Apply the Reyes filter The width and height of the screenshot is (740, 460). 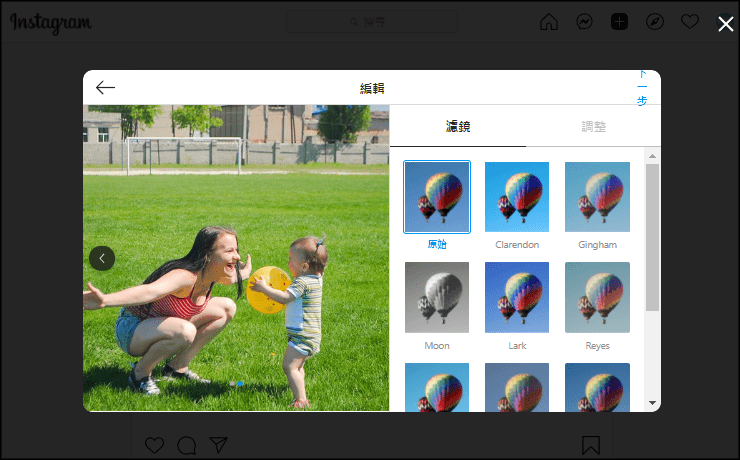click(597, 297)
